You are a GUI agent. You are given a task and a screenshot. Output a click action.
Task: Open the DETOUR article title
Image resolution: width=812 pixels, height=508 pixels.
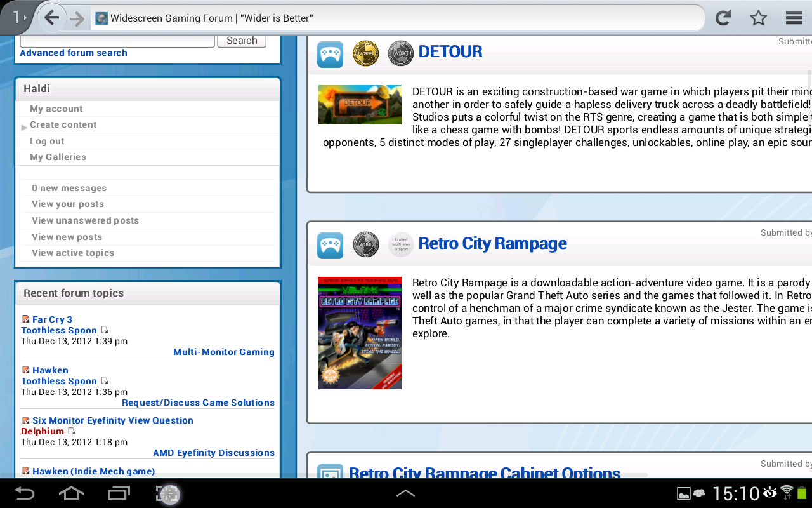[450, 51]
